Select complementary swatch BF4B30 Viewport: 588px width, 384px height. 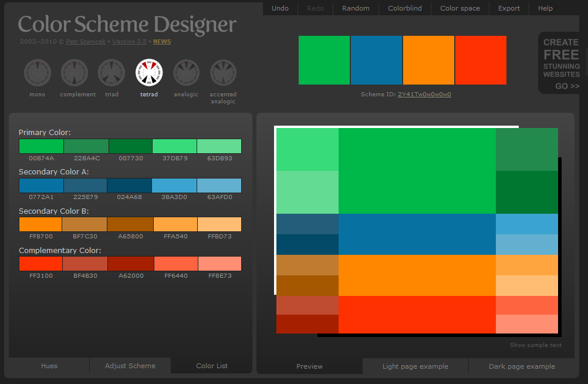pos(85,264)
